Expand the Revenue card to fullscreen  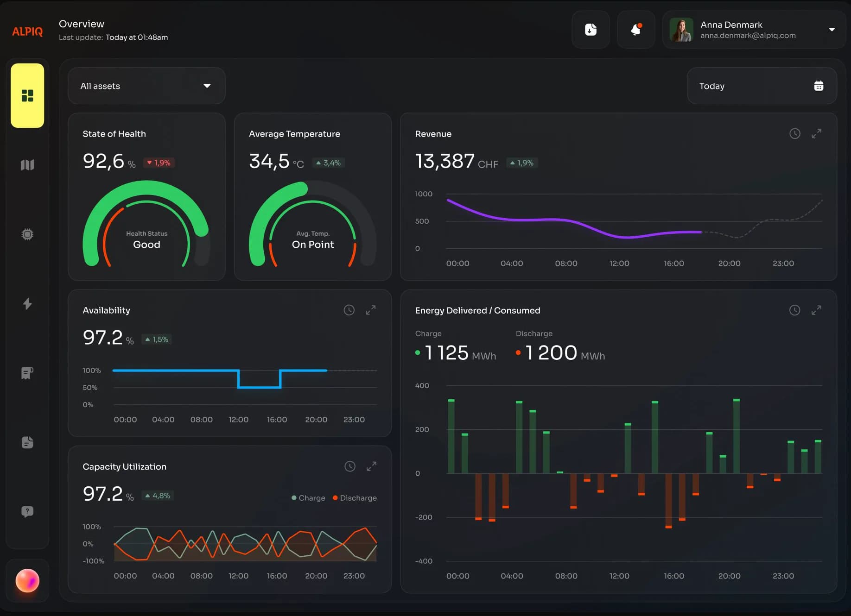[816, 134]
